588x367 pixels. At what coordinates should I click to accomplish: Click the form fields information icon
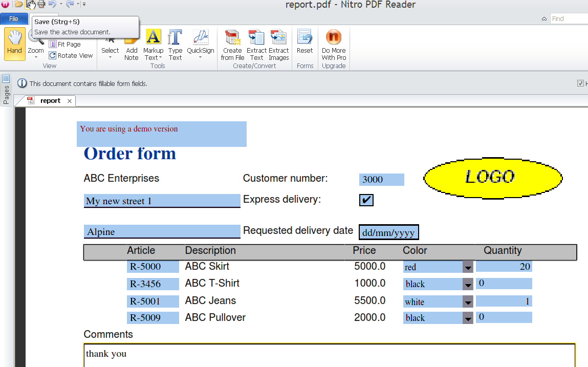(x=22, y=83)
